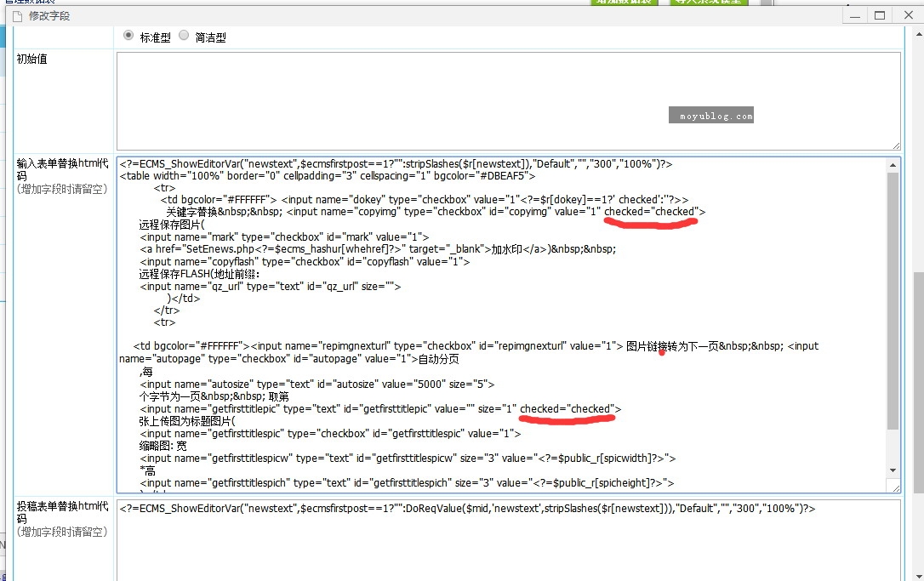
Task: Grab the 初始值 textarea resize handle
Action: coord(895,145)
